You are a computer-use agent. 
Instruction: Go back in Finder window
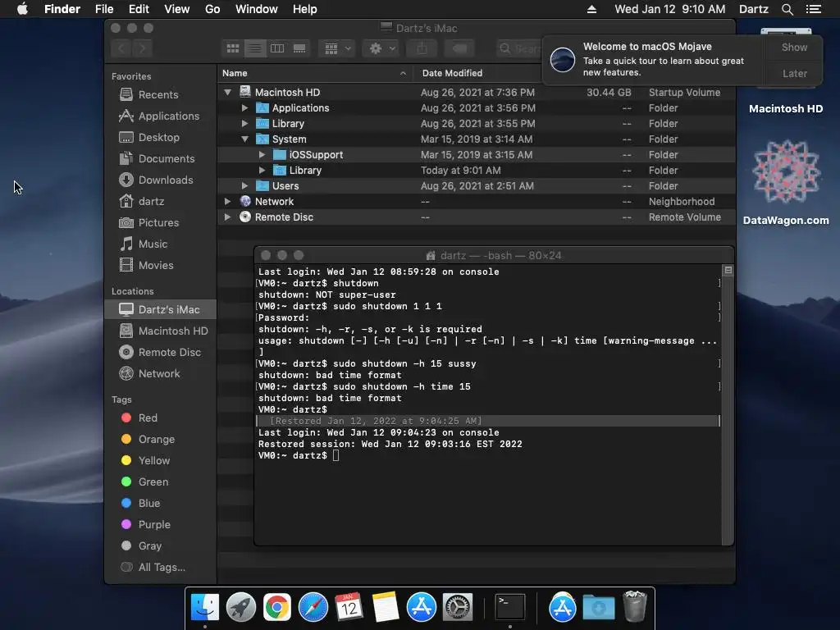(121, 48)
